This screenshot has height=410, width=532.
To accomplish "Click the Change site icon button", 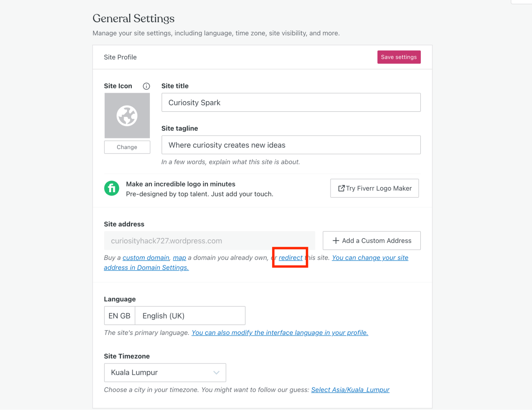I will tap(127, 147).
